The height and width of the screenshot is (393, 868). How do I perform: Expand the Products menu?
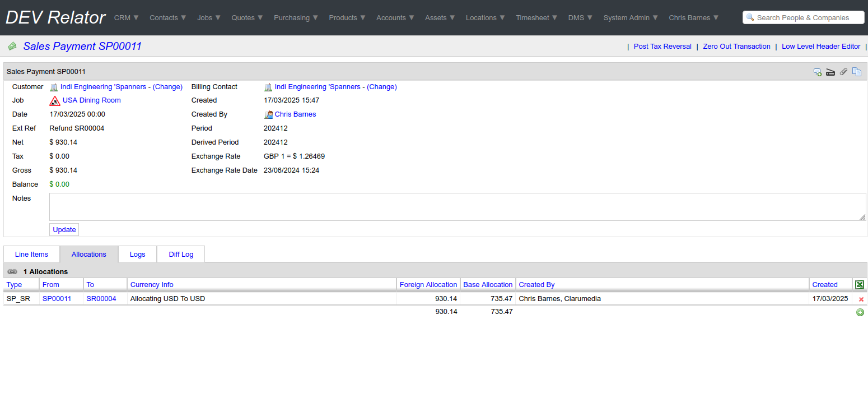(x=347, y=17)
